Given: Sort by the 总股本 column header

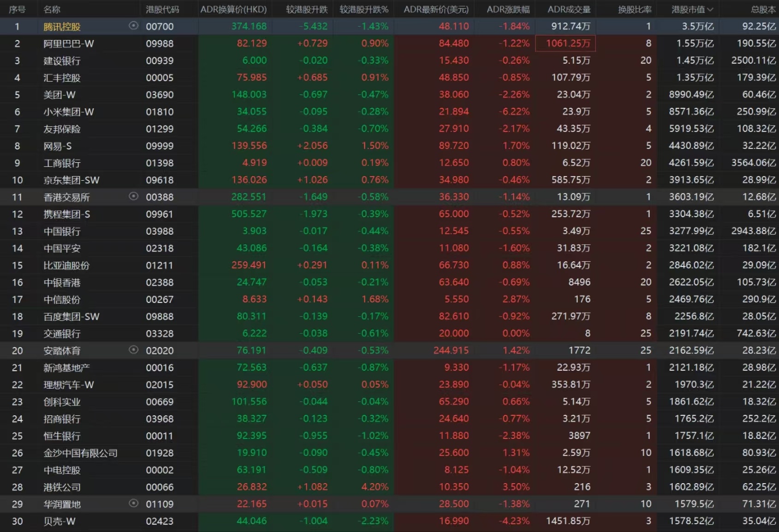Looking at the screenshot, I should pyautogui.click(x=763, y=9).
